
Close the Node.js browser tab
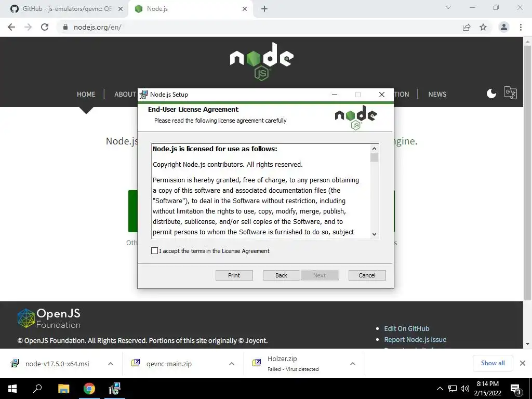[245, 9]
